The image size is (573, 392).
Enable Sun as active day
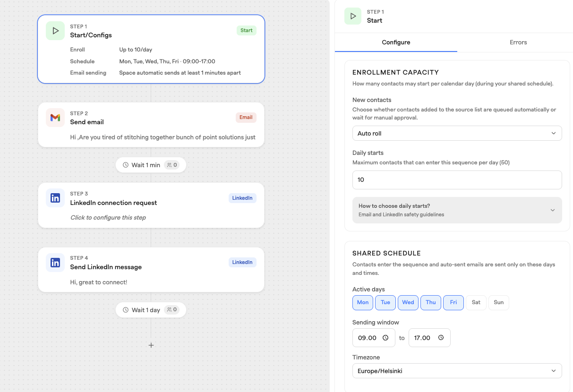click(499, 302)
